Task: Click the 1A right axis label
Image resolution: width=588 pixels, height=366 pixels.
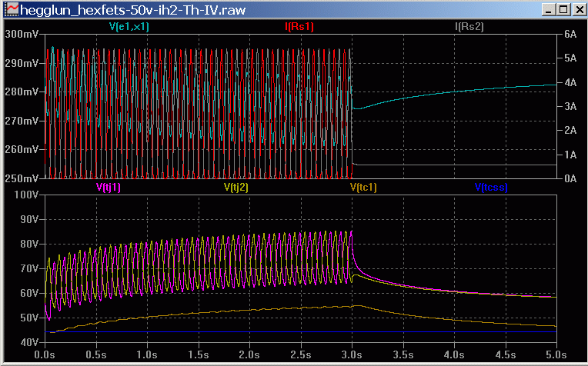Action: 570,155
